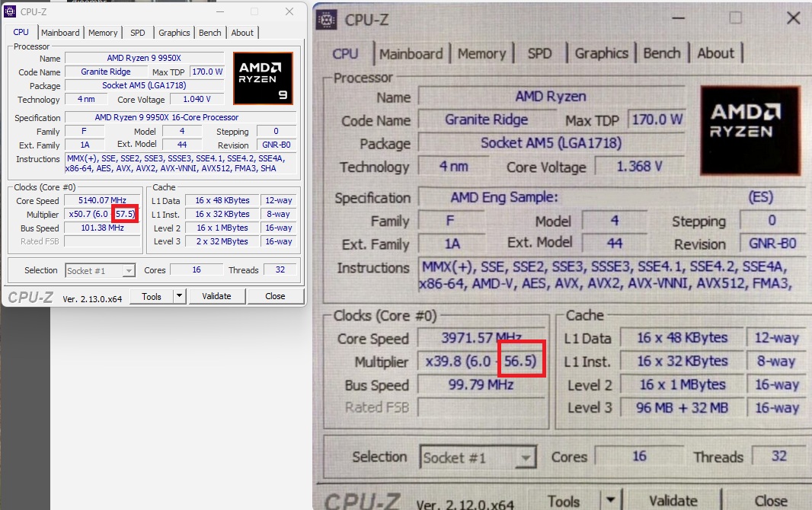Click Level 3 cache value 2 x 32 MBytes
Viewport: 812px width, 510px height.
pyautogui.click(x=222, y=241)
